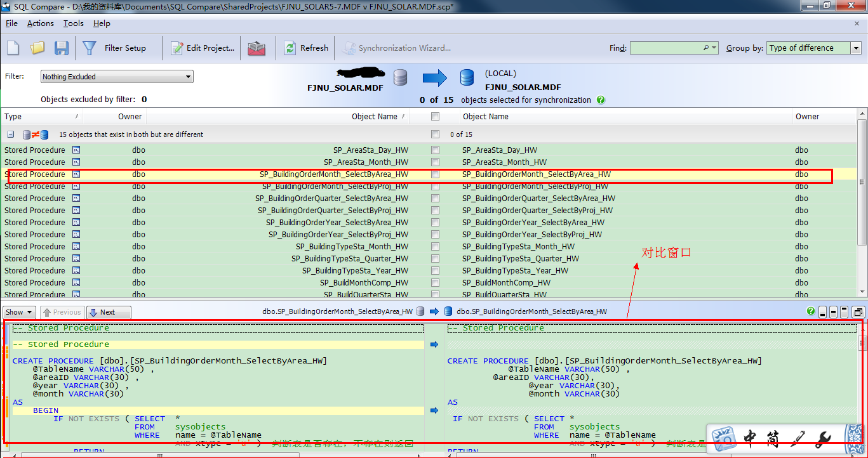Tick checkbox for SP_AreaSta_Day_HW row
This screenshot has width=868, height=458.
pyautogui.click(x=435, y=150)
